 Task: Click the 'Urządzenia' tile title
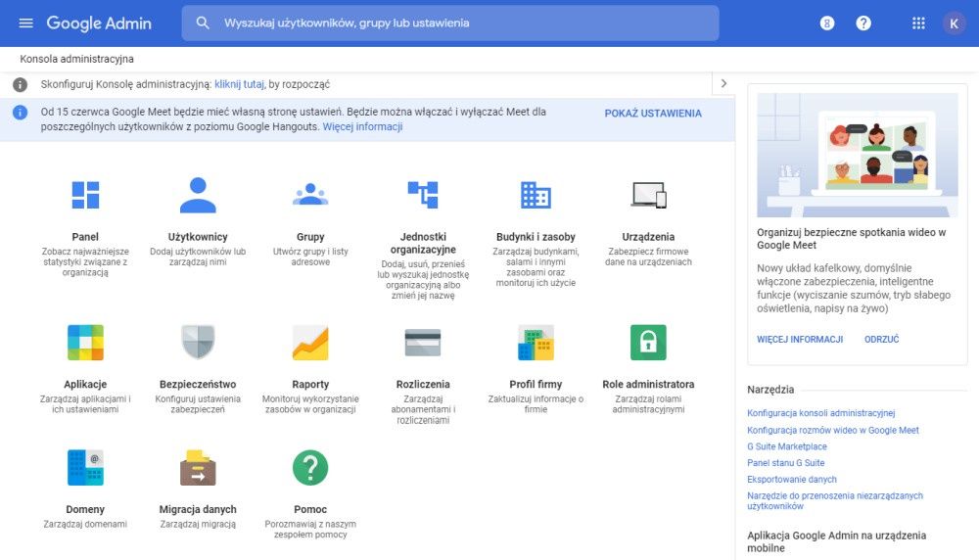(648, 237)
